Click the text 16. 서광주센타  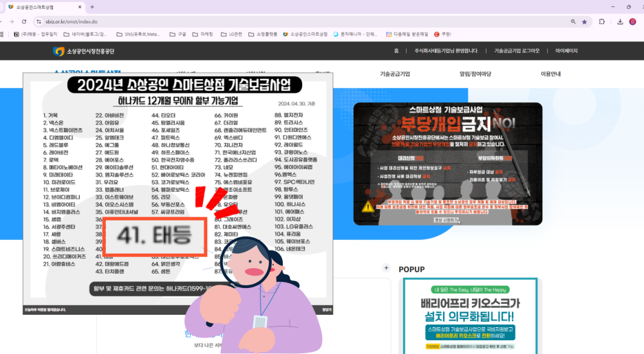59,226
